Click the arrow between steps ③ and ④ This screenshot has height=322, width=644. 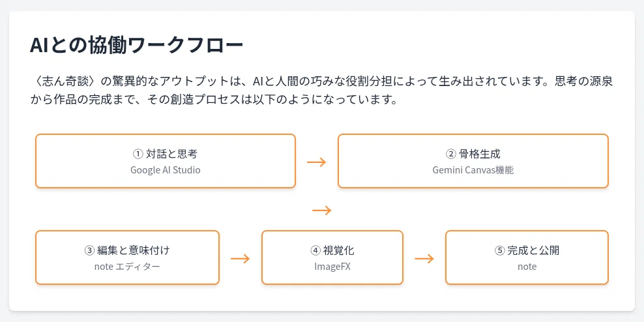point(241,259)
